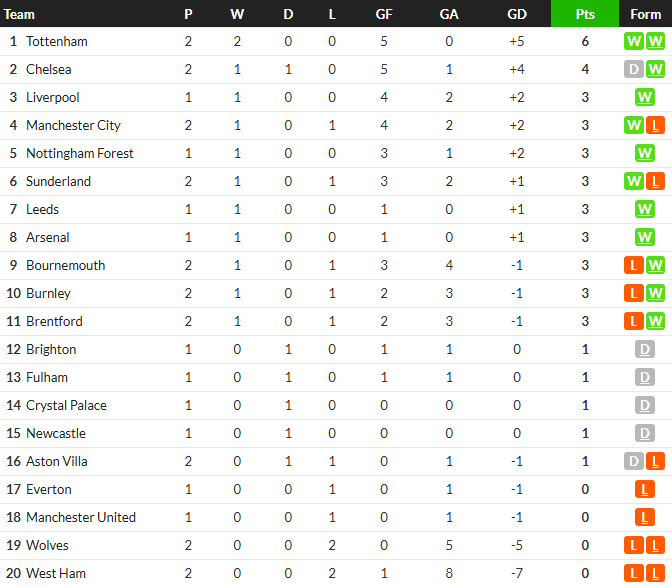Click Everton's orange L form badge
Viewport: 672px width, 587px height.
(645, 489)
